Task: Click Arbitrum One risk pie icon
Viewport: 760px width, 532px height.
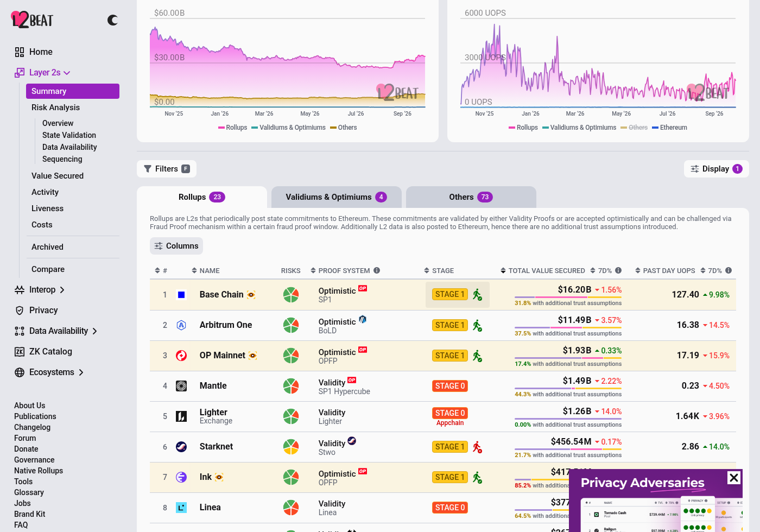Action: click(291, 325)
